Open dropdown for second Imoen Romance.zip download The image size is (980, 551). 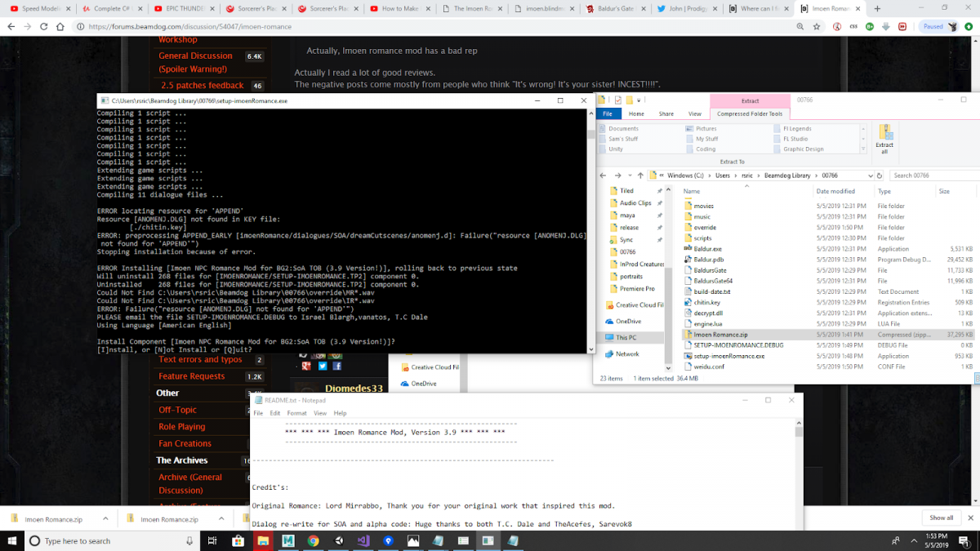click(221, 518)
